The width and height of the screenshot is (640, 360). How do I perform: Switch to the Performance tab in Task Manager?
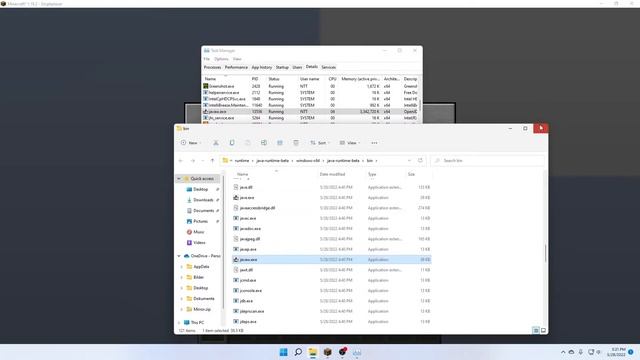pos(236,67)
